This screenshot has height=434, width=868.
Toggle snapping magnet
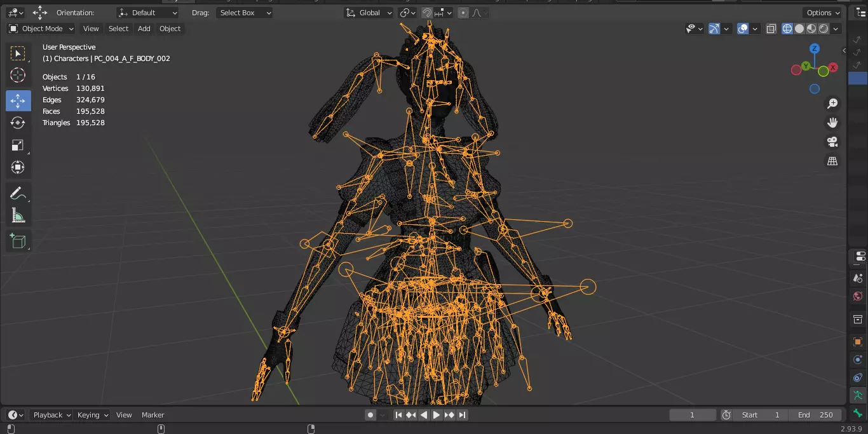point(427,13)
